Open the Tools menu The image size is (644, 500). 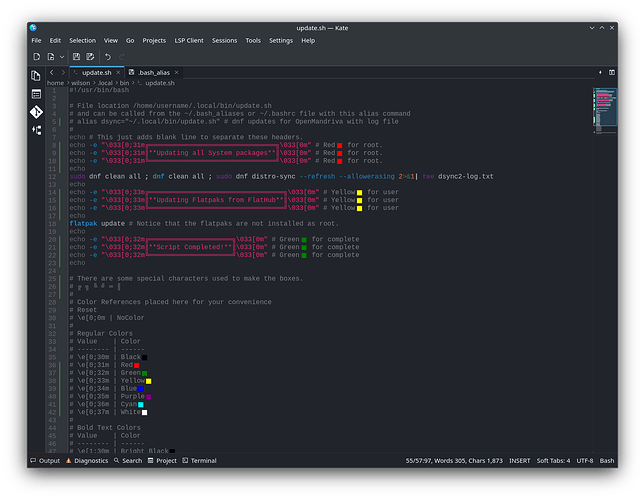tap(253, 41)
